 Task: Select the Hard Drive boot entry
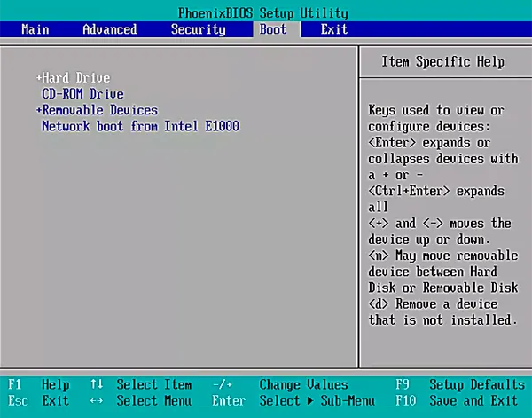(x=76, y=78)
